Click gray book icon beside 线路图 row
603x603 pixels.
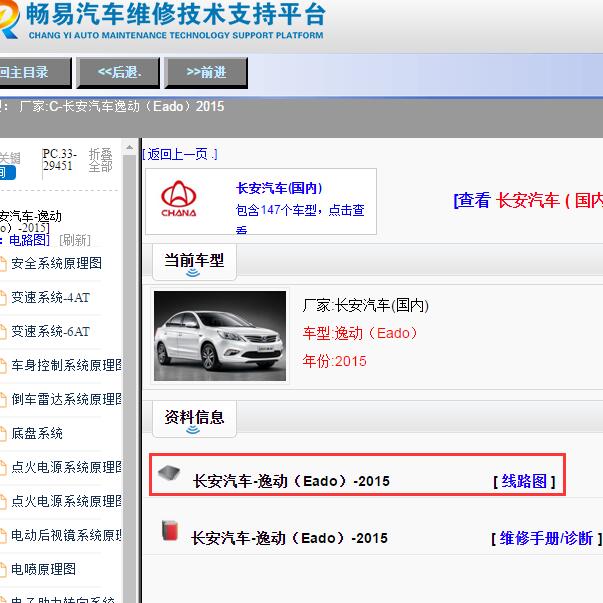(169, 472)
